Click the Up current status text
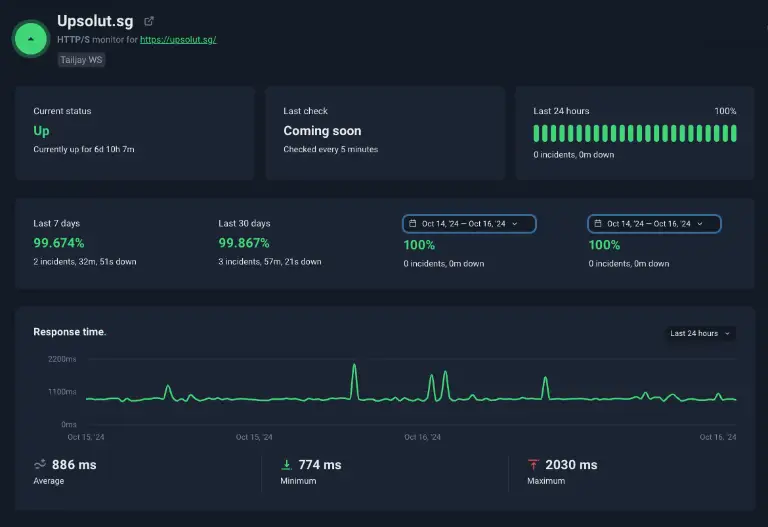The height and width of the screenshot is (527, 768). pyautogui.click(x=41, y=131)
